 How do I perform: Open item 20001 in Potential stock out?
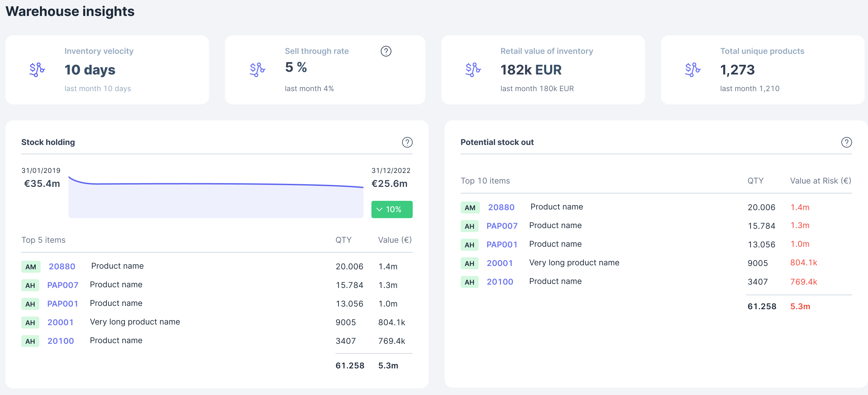click(500, 263)
